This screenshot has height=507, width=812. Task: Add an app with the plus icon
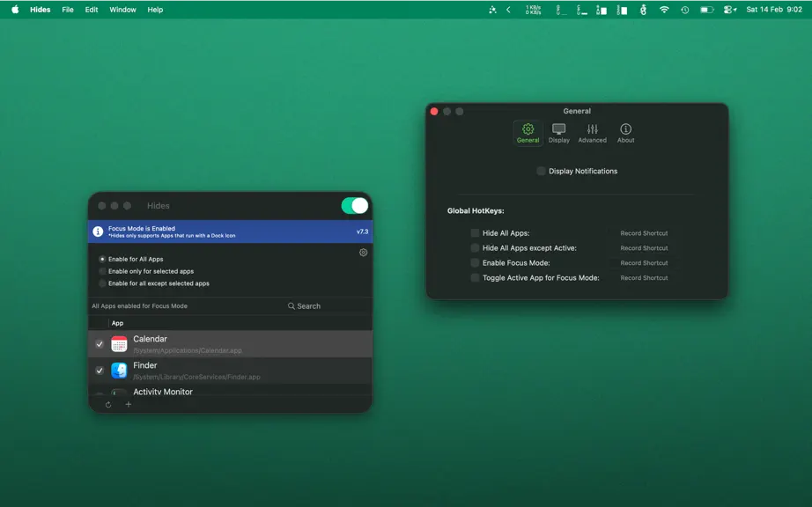(129, 405)
